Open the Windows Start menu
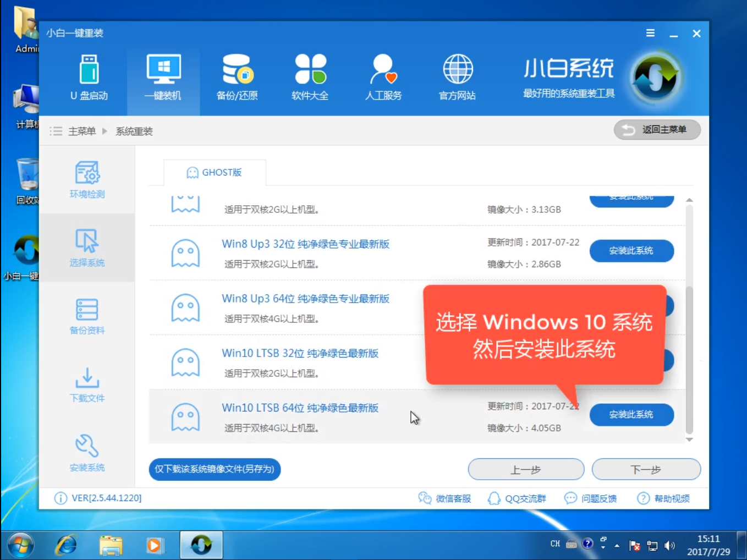This screenshot has width=747, height=560. point(21,545)
